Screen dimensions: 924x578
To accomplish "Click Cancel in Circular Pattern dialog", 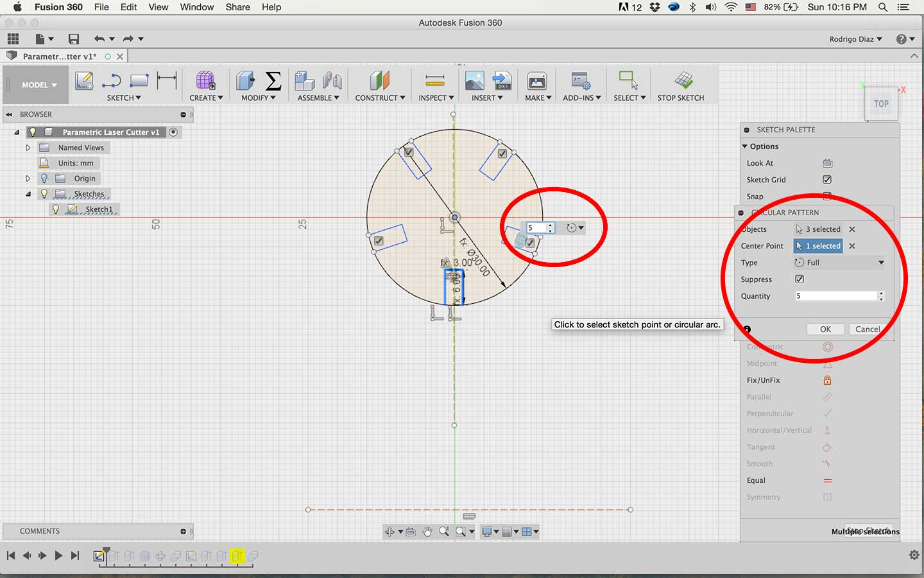I will (x=868, y=329).
